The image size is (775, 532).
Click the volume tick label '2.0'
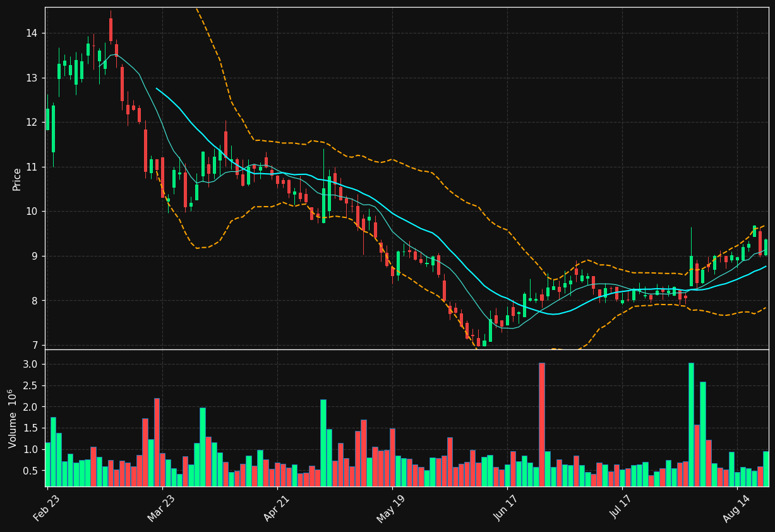pyautogui.click(x=31, y=407)
